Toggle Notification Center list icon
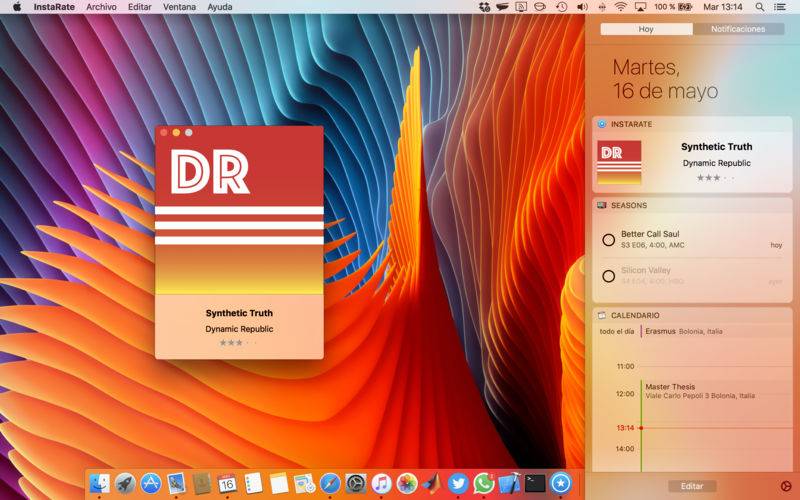 (x=780, y=7)
